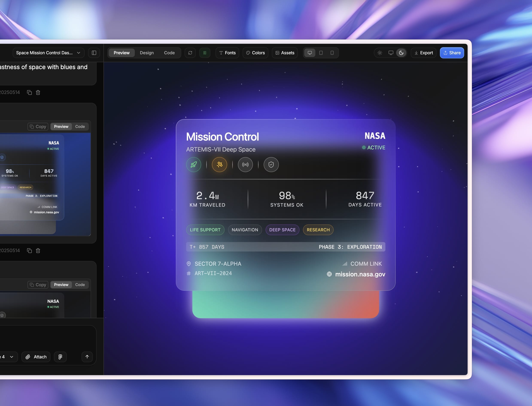Click trash icon under the first message
Image resolution: width=532 pixels, height=406 pixels.
click(x=38, y=92)
